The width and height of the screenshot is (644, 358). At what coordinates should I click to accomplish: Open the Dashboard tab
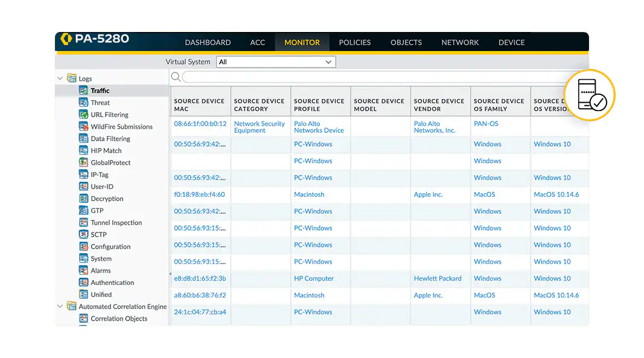208,42
